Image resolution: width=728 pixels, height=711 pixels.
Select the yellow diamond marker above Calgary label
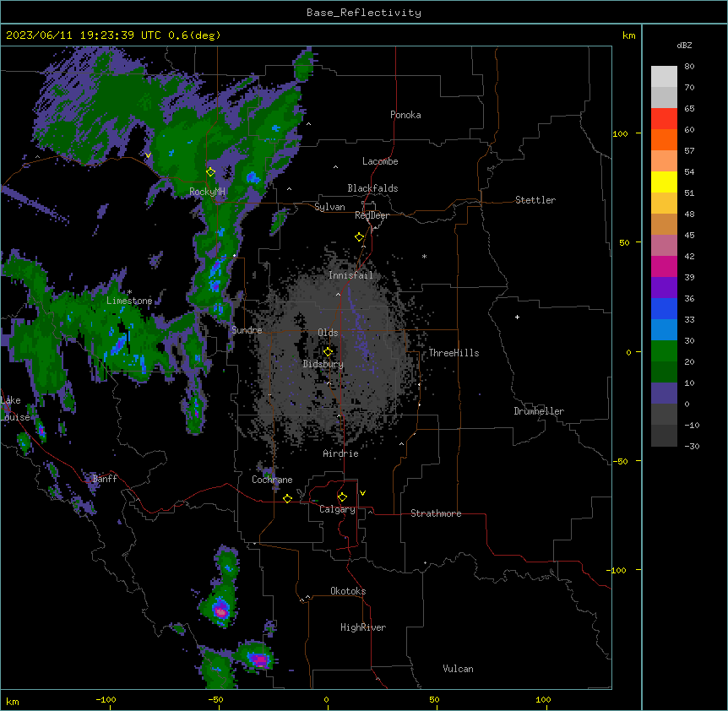tap(342, 497)
